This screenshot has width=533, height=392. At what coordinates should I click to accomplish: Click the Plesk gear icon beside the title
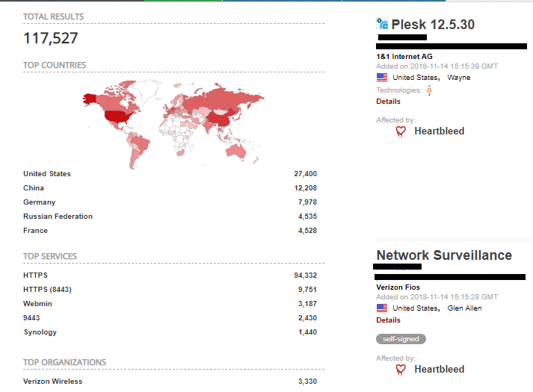pos(382,25)
